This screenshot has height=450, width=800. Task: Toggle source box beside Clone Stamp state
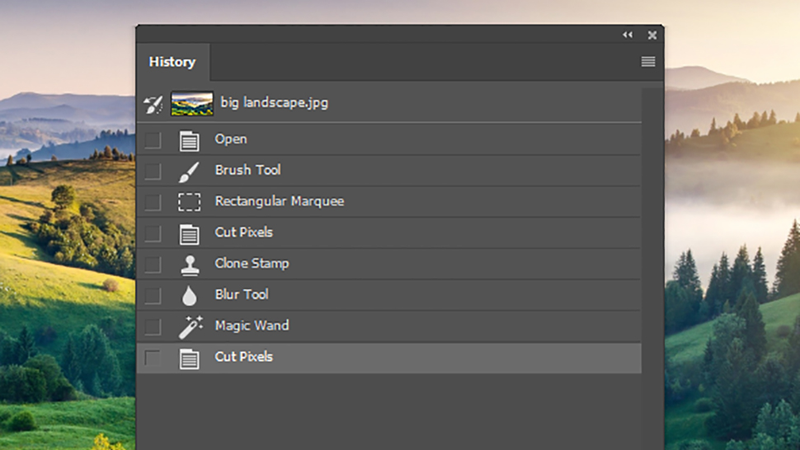tap(153, 265)
